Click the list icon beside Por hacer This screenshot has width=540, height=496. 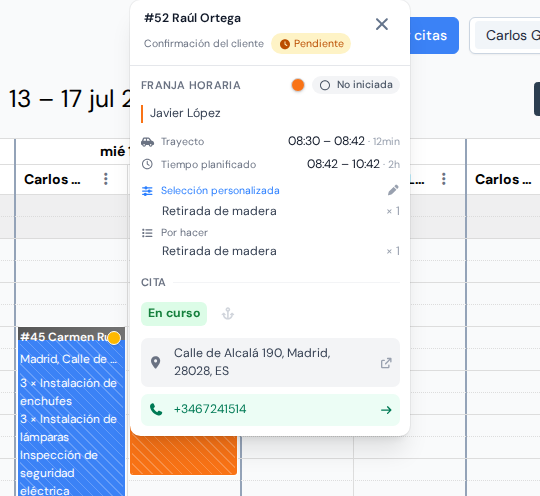point(147,233)
